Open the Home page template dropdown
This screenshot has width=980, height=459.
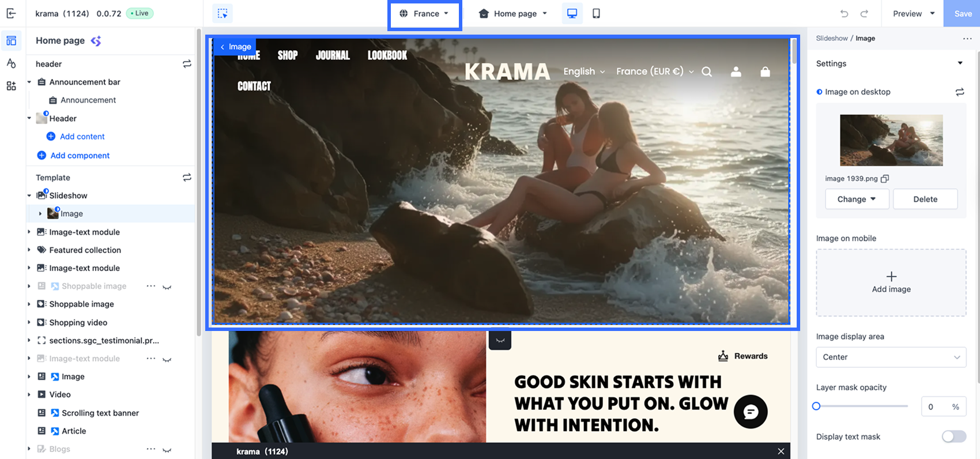(512, 14)
